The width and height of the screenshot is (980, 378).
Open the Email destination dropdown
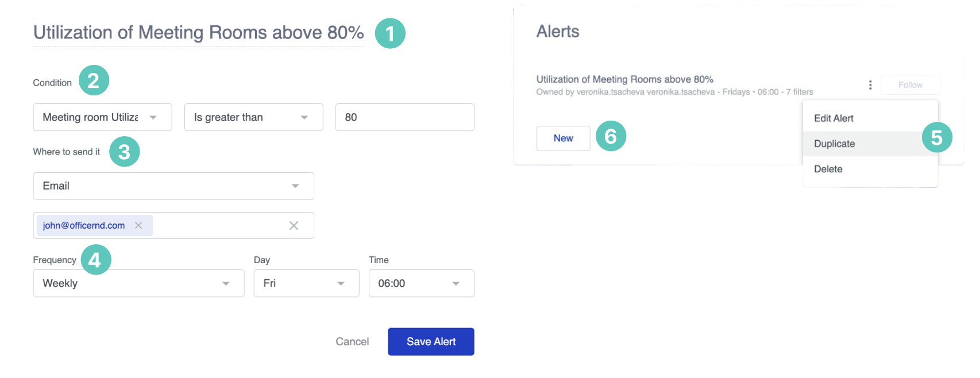[x=173, y=186]
